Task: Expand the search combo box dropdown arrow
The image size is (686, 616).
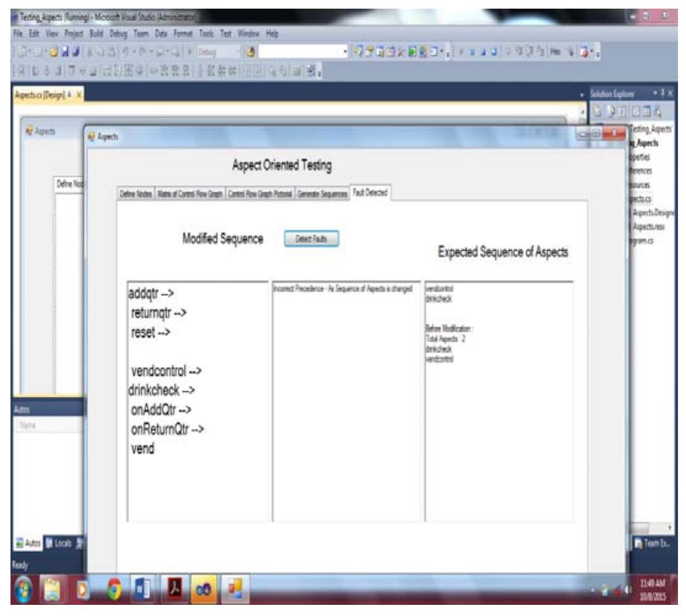Action: pos(345,52)
